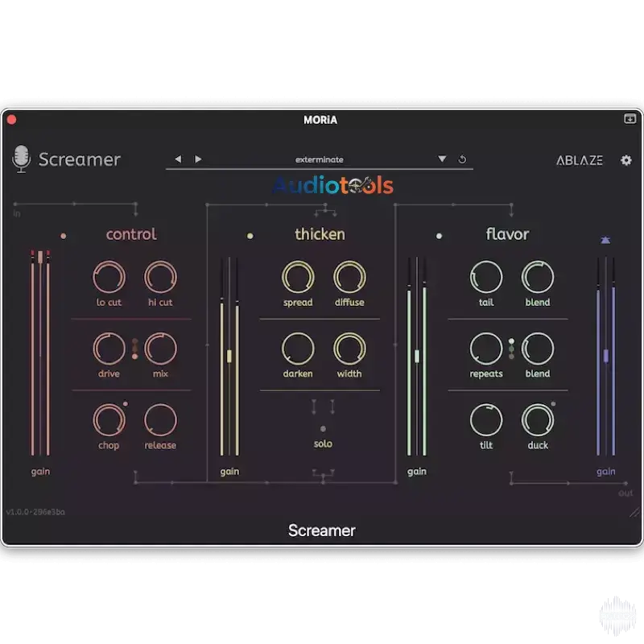Click the Audiotools logo

click(332, 184)
